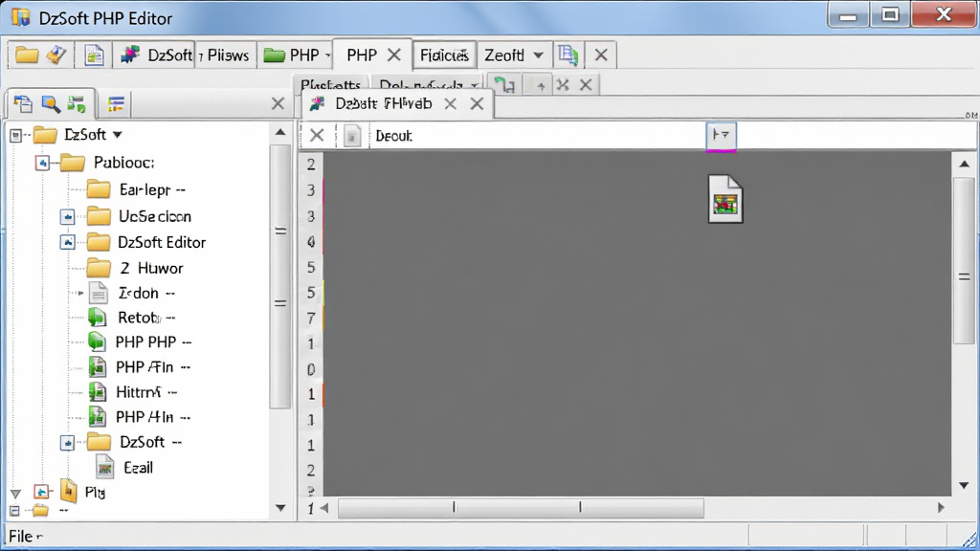
Task: Click the icon of the Hittrn file
Action: pyautogui.click(x=97, y=391)
